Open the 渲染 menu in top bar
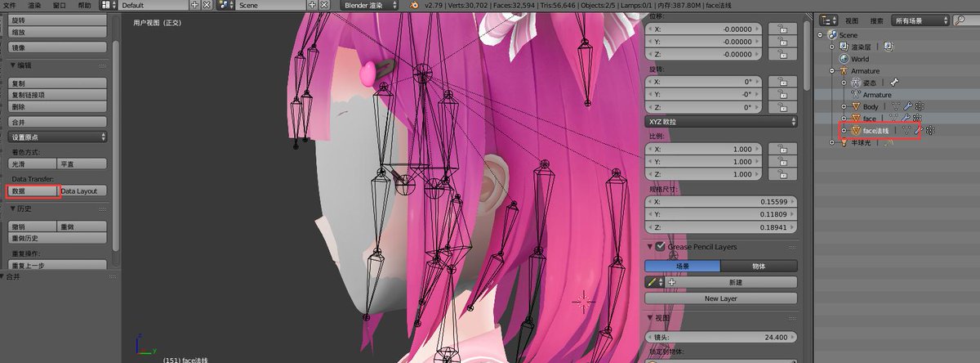The image size is (980, 363). click(x=33, y=5)
